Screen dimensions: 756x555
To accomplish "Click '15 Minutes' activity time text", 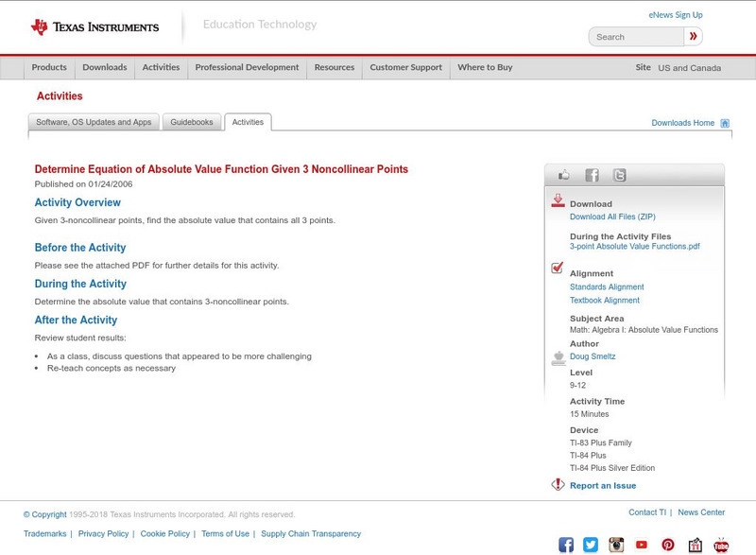I will [x=589, y=414].
